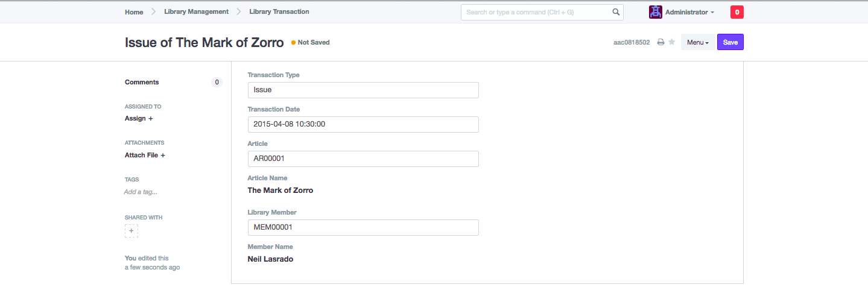Navigate to Library Management breadcrumb
868x290 pixels.
(196, 11)
